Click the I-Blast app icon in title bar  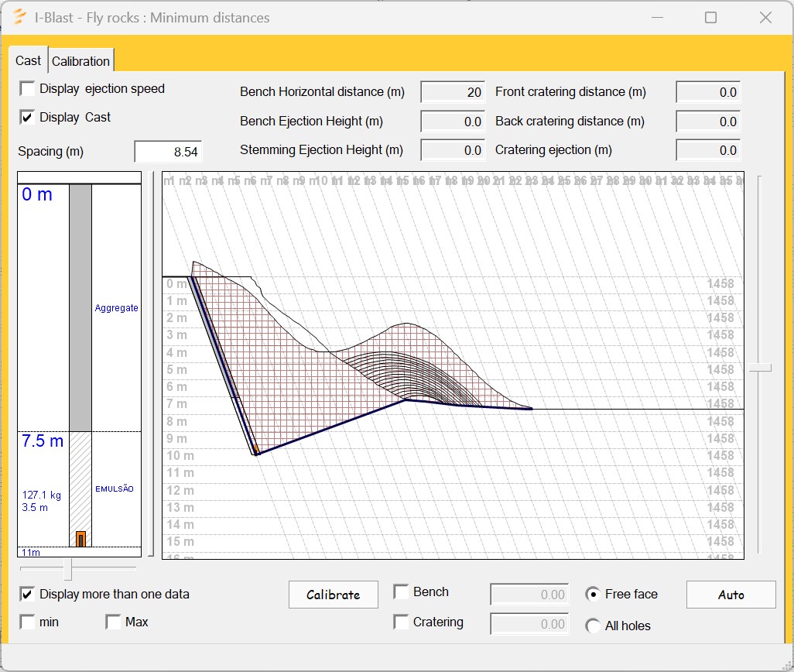20,17
